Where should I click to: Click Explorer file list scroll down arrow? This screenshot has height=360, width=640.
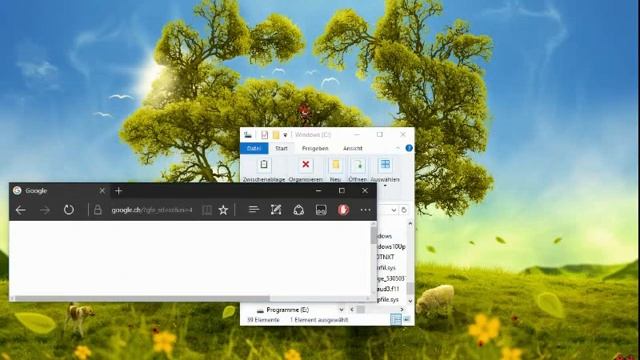(410, 301)
